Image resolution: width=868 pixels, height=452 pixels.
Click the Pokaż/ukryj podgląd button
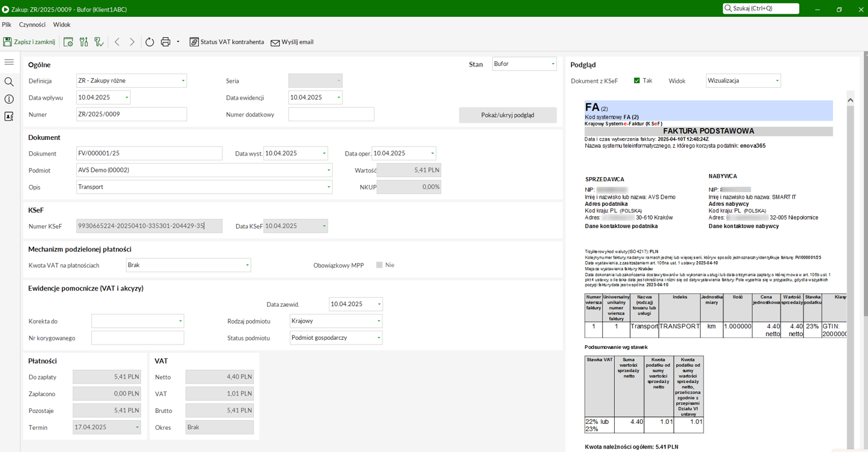click(x=507, y=115)
